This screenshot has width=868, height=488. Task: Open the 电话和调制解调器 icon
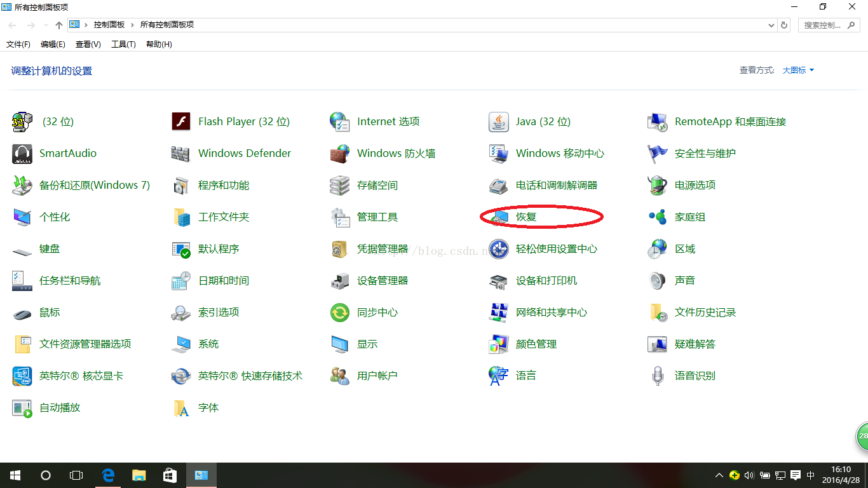point(499,185)
